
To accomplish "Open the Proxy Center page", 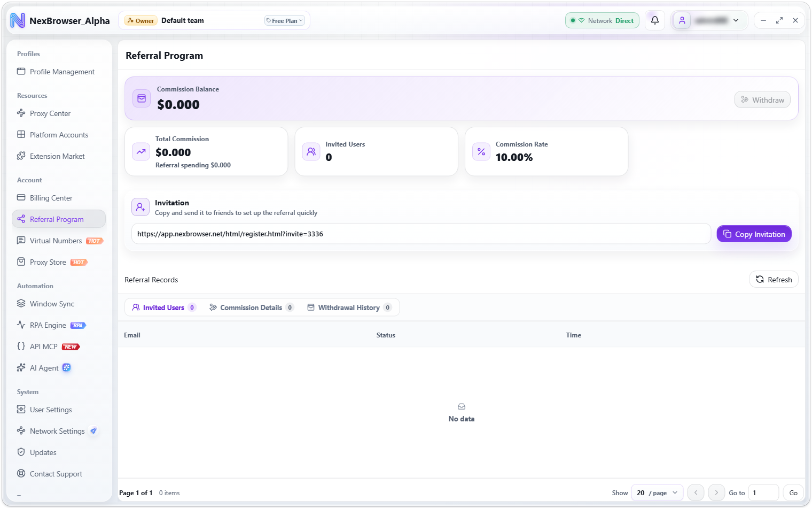I will pyautogui.click(x=59, y=113).
